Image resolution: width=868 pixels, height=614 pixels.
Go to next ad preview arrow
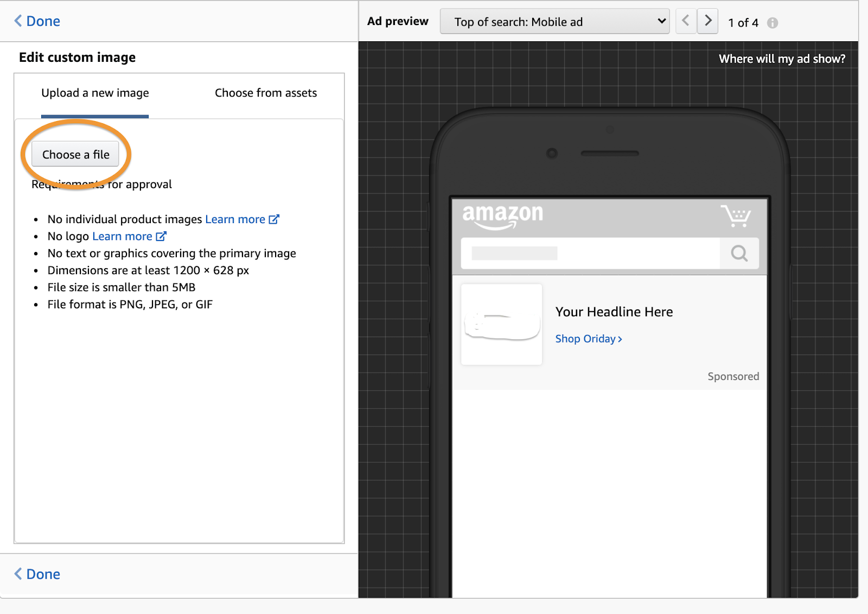[708, 21]
